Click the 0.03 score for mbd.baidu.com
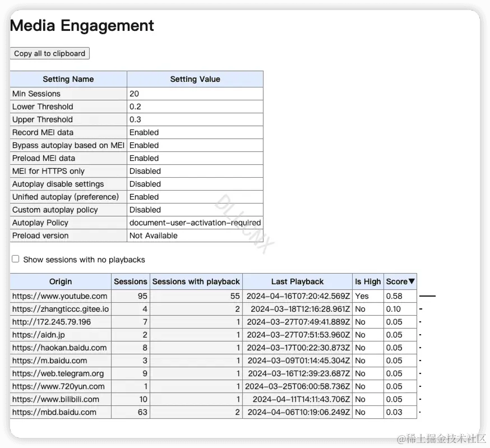 (394, 412)
